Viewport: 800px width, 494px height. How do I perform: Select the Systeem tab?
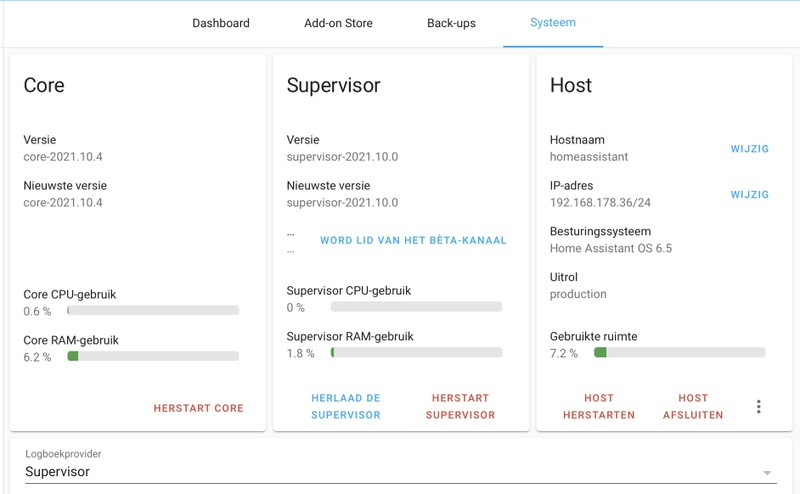coord(553,22)
